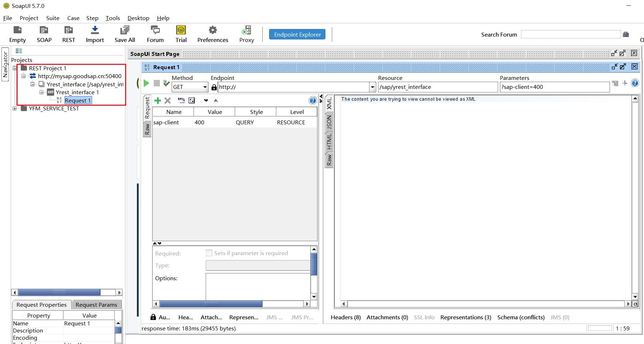The width and height of the screenshot is (644, 344).
Task: Click the navigator list view icon above Projects
Action: click(x=19, y=51)
